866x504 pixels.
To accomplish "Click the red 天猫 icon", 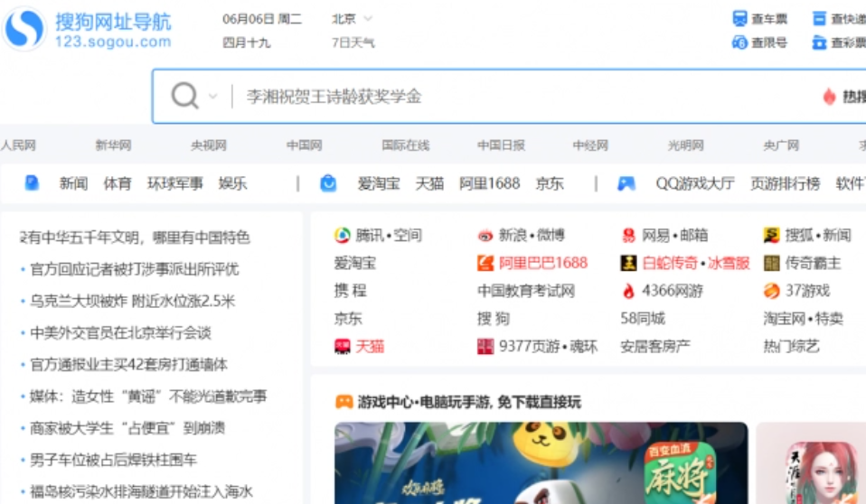I will [x=342, y=347].
